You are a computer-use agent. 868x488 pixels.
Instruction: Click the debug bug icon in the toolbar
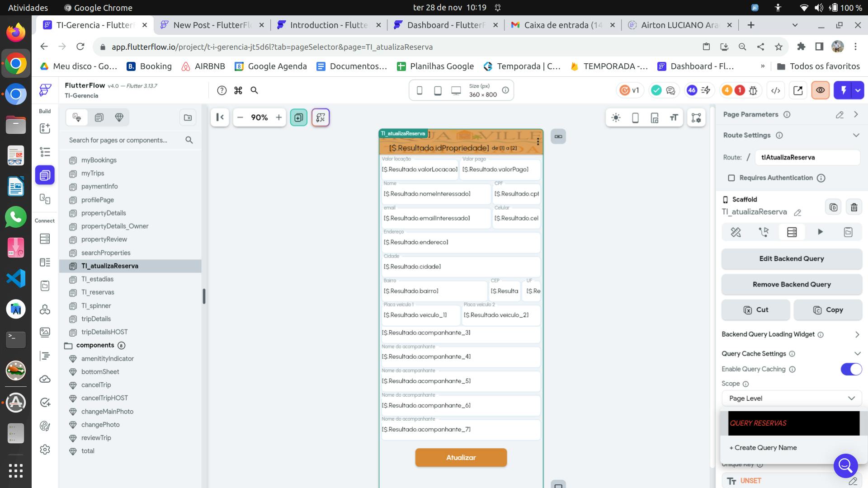click(x=753, y=90)
